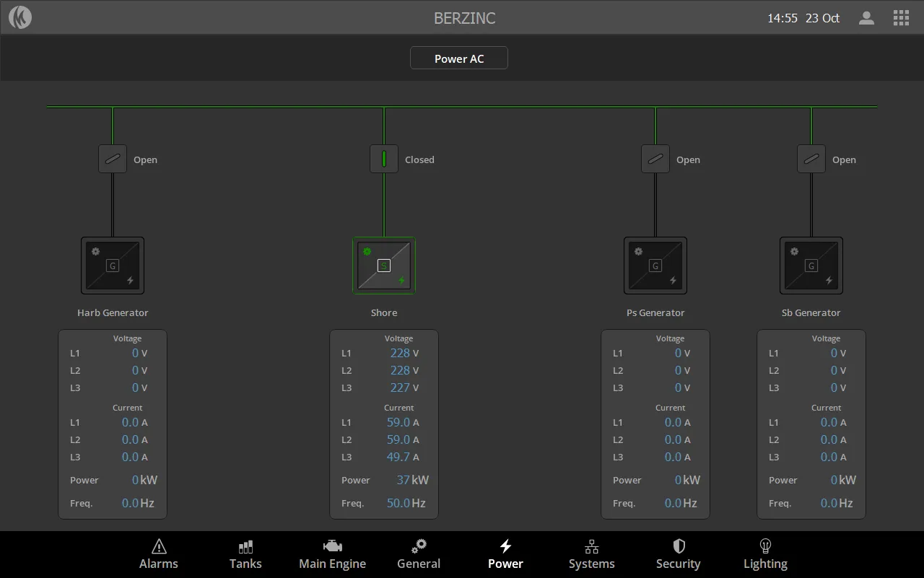Click the Shore power 37 kW value
The height and width of the screenshot is (578, 924).
point(412,480)
